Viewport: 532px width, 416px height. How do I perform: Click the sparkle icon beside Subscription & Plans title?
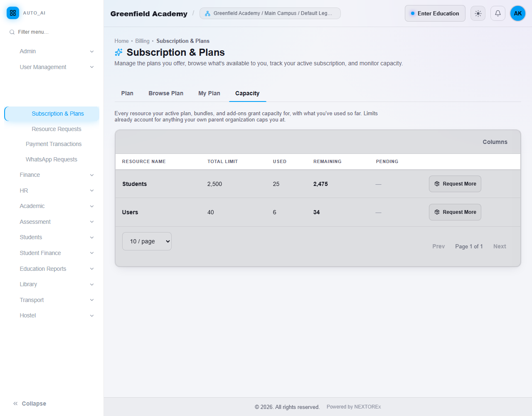coord(119,52)
